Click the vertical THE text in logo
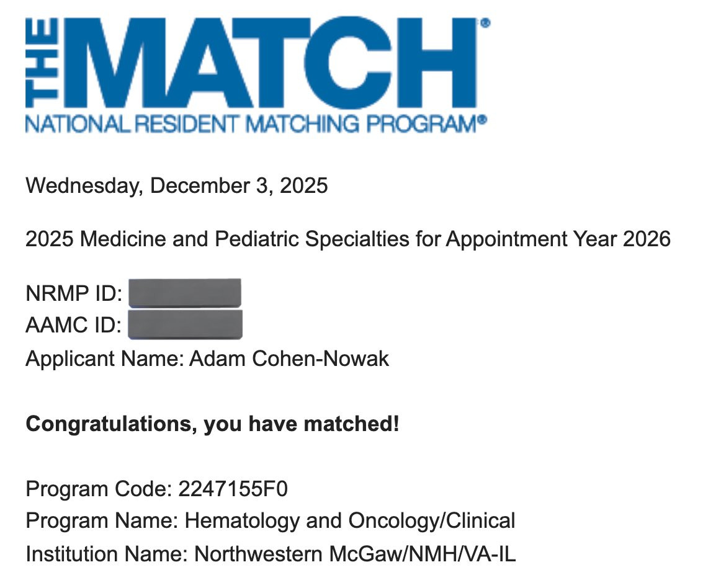The width and height of the screenshot is (721, 588). click(42, 63)
